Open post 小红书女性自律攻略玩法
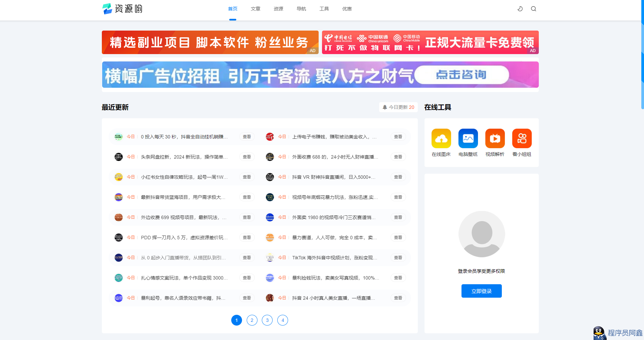644x340 pixels. [184, 177]
